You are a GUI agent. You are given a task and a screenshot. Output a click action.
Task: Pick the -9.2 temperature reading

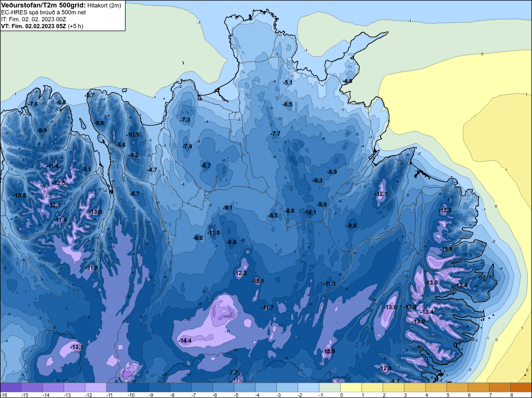(134, 155)
